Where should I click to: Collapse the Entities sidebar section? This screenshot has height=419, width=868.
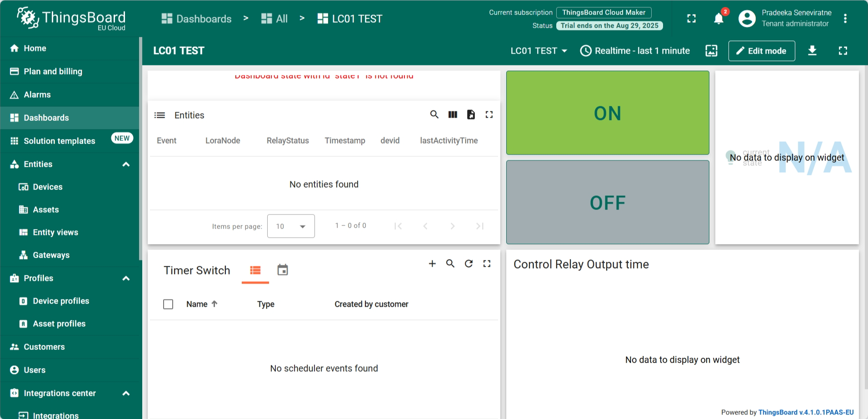coord(126,164)
